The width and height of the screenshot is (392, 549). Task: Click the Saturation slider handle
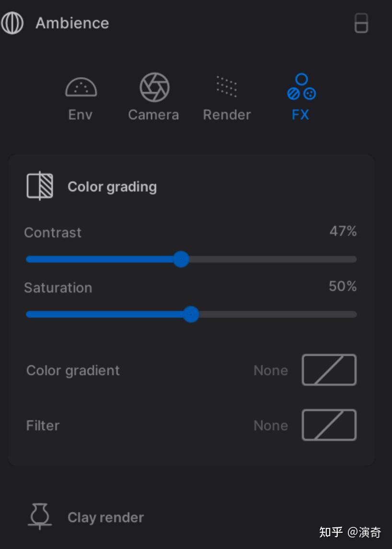[191, 315]
